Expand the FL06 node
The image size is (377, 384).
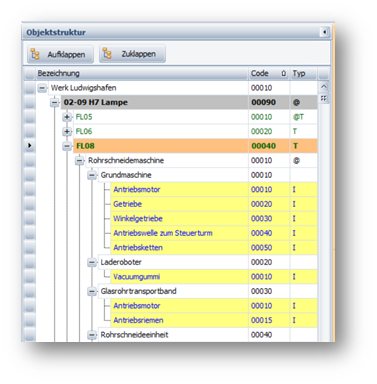[x=67, y=132]
